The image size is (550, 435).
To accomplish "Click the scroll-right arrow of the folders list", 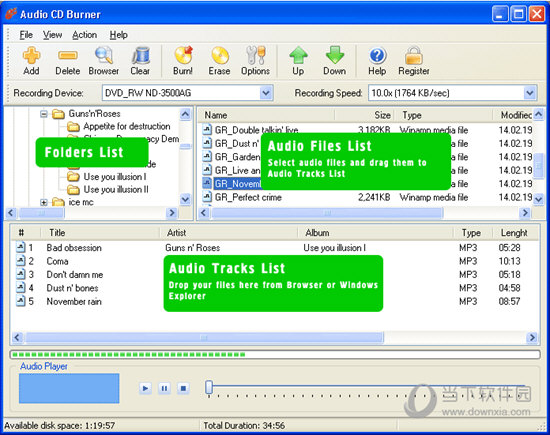I will 172,213.
